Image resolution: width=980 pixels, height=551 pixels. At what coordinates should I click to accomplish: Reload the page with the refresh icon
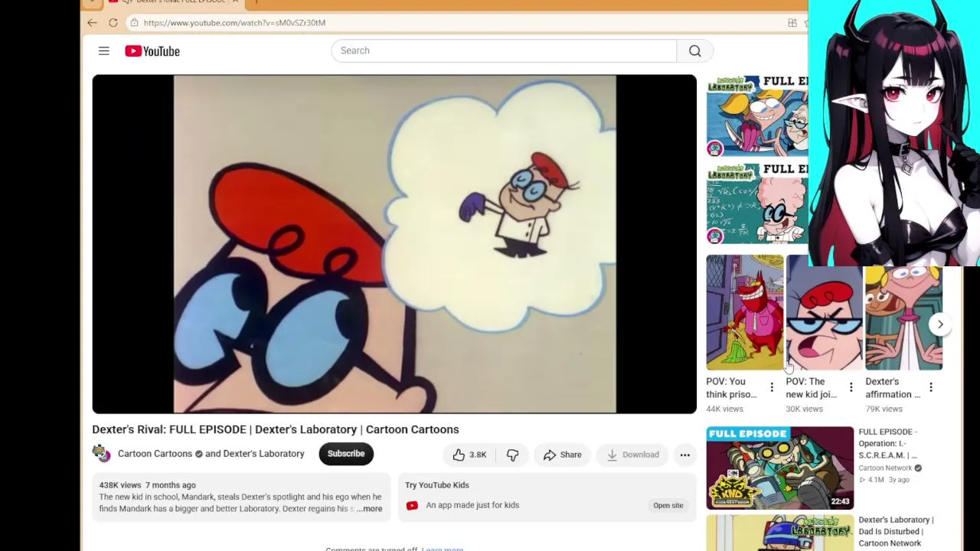pos(113,23)
